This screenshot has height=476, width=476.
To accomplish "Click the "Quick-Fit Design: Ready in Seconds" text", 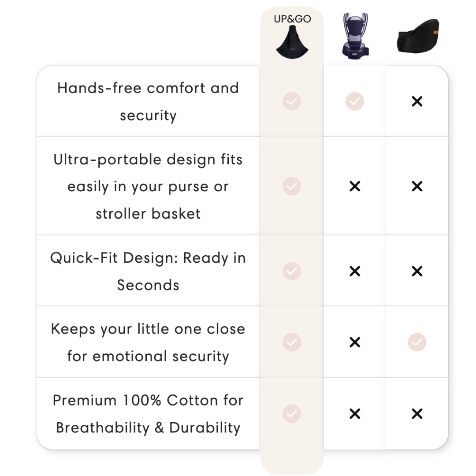I will point(148,271).
